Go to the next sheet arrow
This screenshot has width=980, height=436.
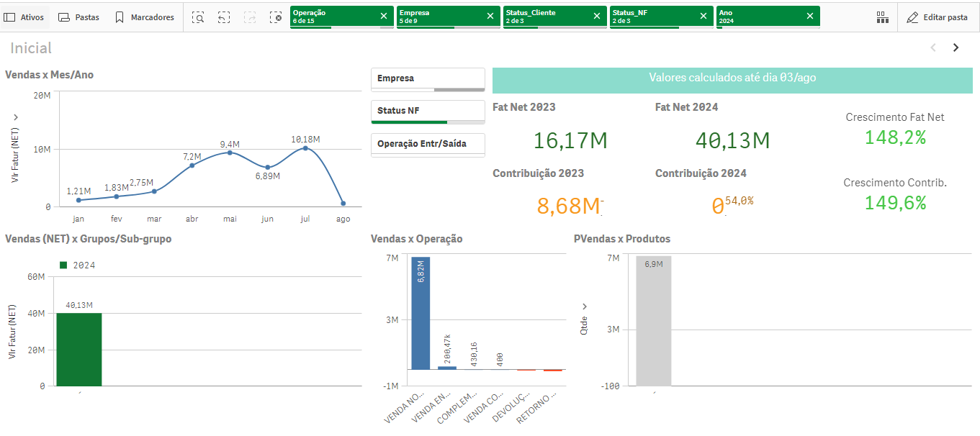pyautogui.click(x=956, y=47)
